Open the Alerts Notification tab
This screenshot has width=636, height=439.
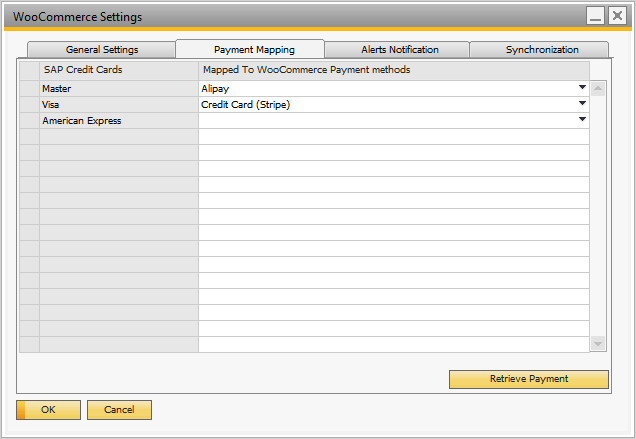coord(399,49)
